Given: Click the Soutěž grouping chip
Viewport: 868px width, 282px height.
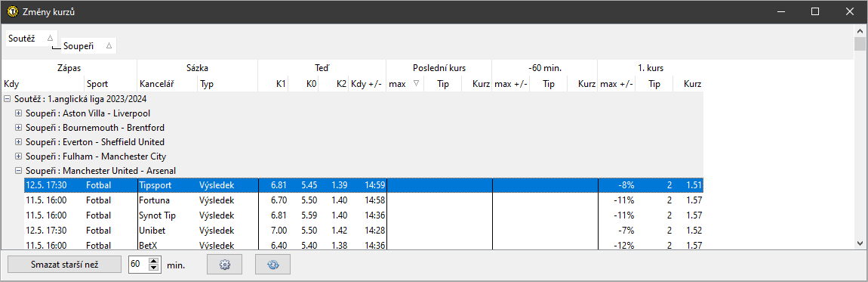Looking at the screenshot, I should click(x=32, y=38).
